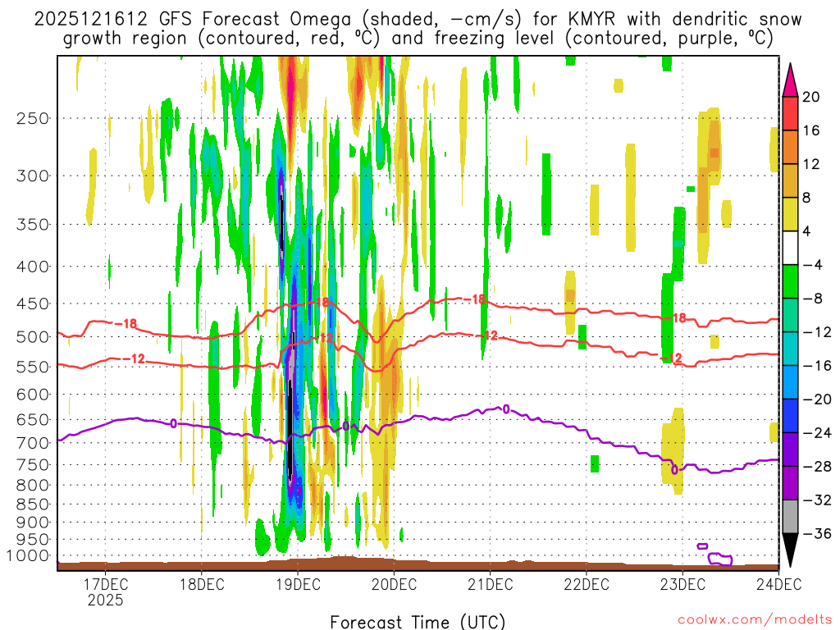
Task: Click the chart title first line
Action: 418,20
